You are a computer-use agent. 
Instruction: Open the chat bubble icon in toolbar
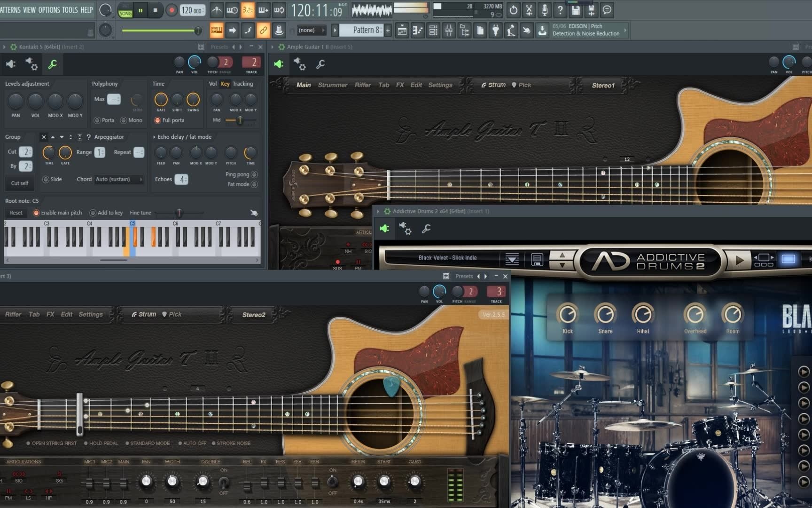(x=607, y=10)
